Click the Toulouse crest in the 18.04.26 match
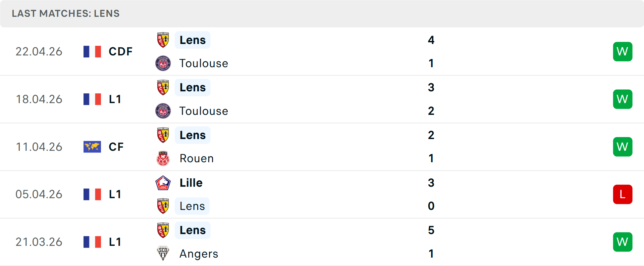The width and height of the screenshot is (644, 266). 163,111
